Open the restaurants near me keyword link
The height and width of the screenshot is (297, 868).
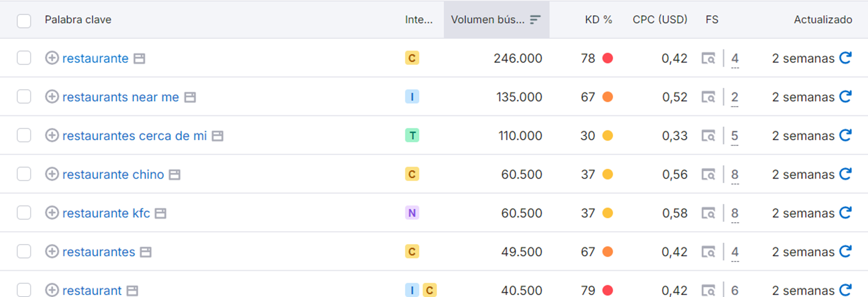point(121,97)
